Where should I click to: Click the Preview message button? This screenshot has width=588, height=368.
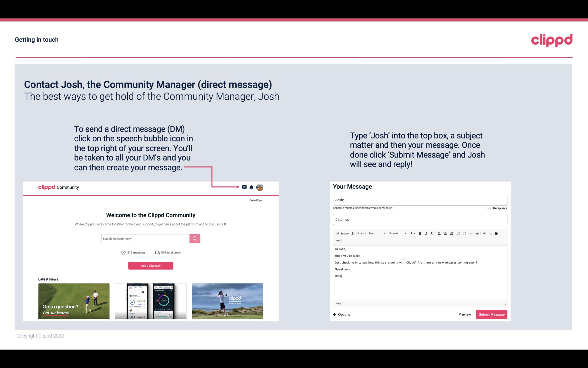(x=464, y=315)
